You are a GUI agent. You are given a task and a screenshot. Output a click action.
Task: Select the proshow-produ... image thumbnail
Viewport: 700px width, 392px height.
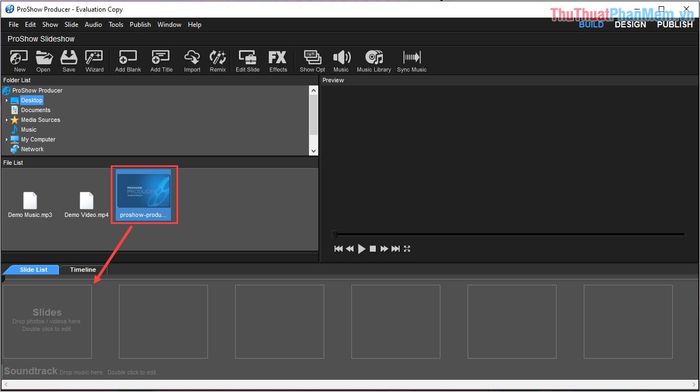coord(144,195)
